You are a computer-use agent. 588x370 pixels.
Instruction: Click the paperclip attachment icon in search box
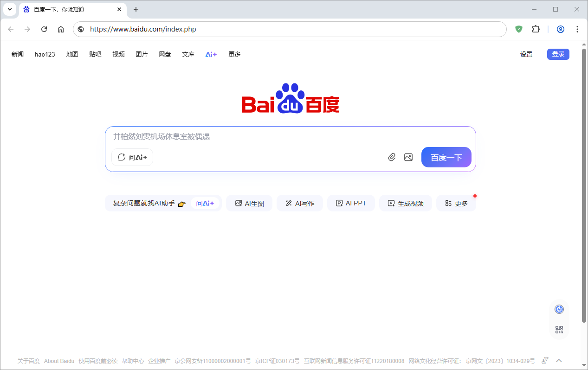392,157
